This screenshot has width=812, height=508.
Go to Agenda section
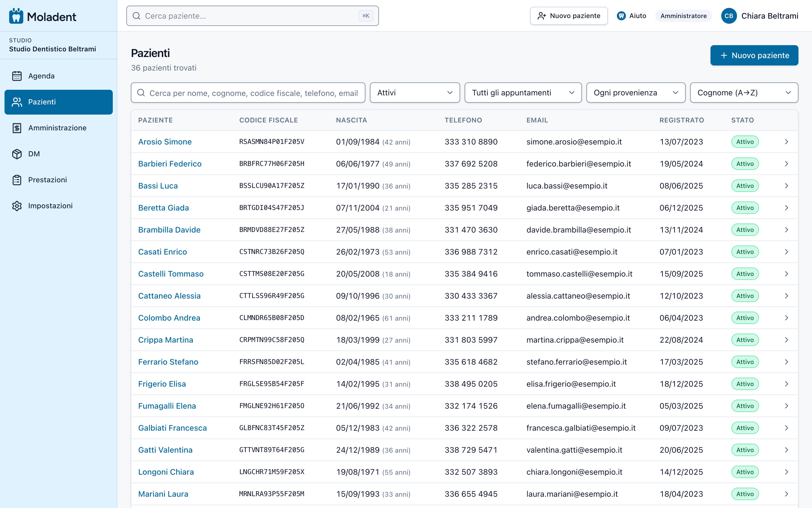[x=58, y=76]
